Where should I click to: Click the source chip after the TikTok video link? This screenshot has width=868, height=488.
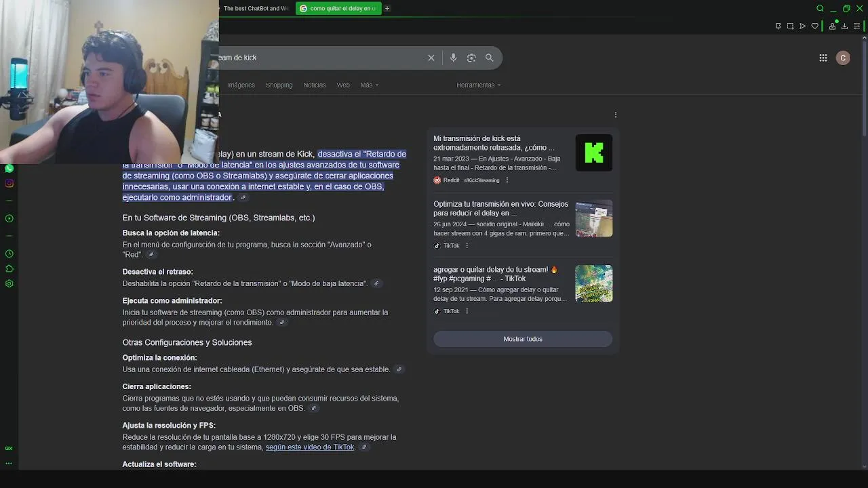[363, 447]
